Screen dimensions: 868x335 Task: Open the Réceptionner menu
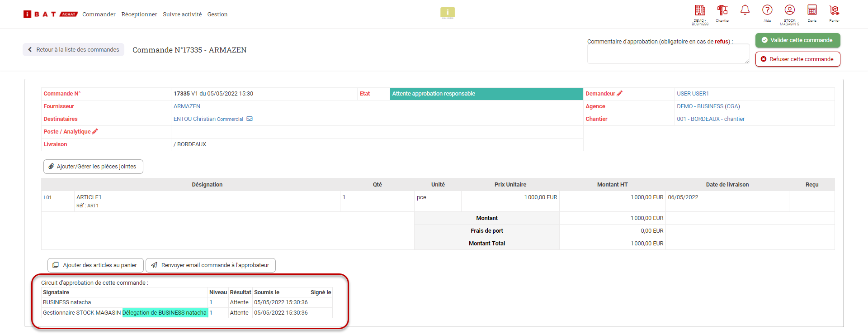click(139, 14)
